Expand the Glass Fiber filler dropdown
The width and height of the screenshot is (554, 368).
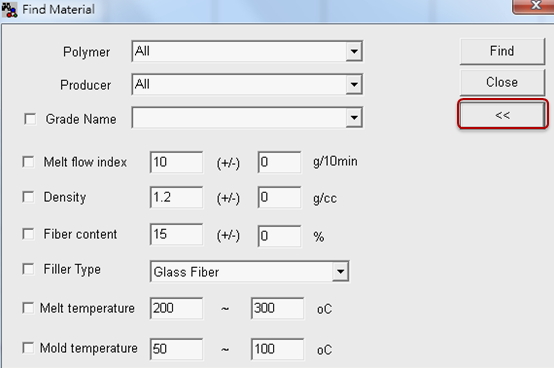pos(340,272)
